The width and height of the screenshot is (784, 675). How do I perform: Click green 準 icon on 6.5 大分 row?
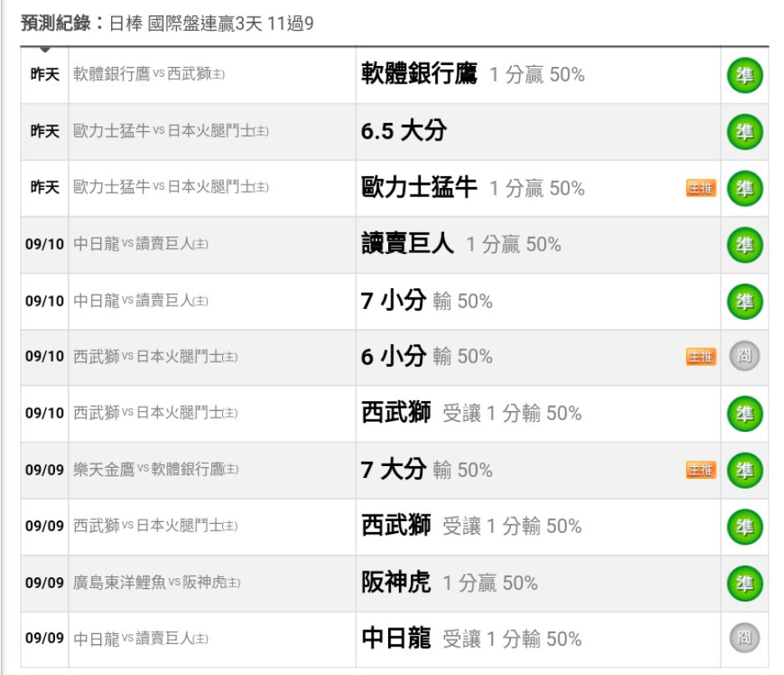(x=745, y=132)
